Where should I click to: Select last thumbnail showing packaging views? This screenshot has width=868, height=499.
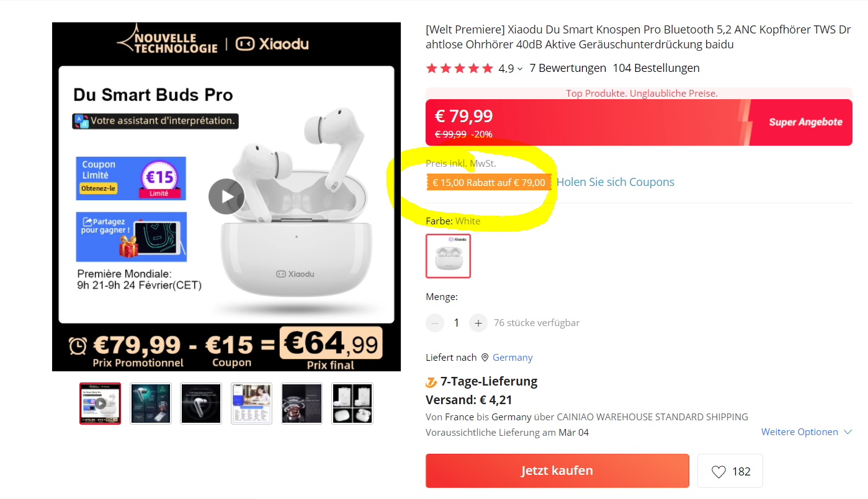pyautogui.click(x=352, y=404)
